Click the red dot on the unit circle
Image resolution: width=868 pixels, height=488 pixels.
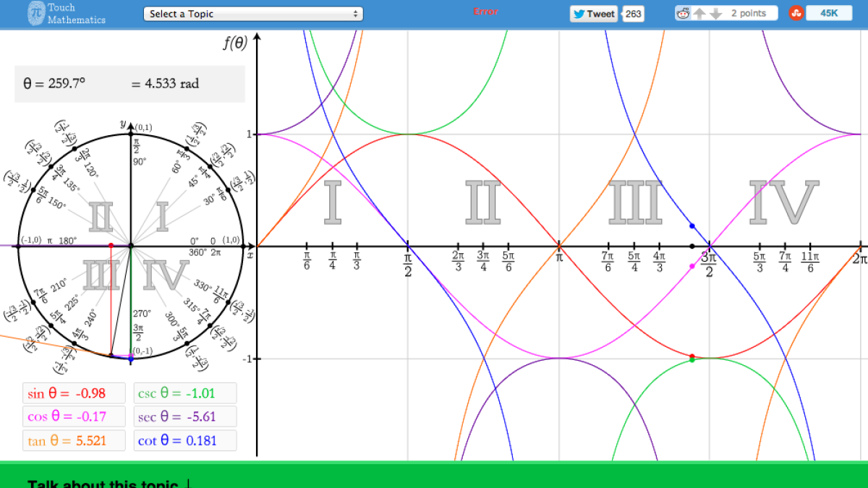pyautogui.click(x=111, y=245)
